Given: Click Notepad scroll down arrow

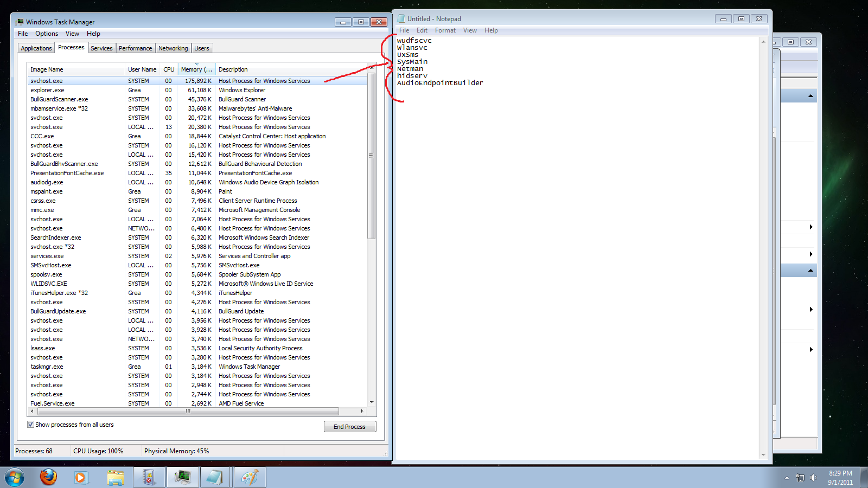Looking at the screenshot, I should 763,454.
